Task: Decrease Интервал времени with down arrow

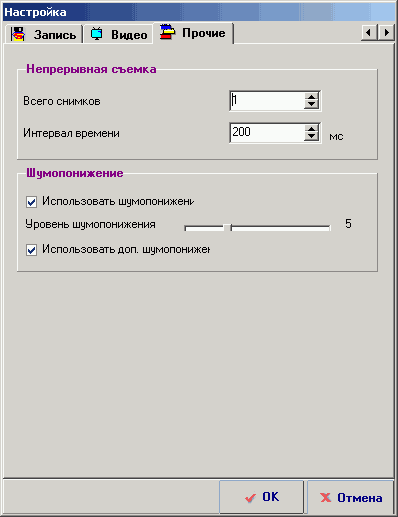Action: [311, 136]
